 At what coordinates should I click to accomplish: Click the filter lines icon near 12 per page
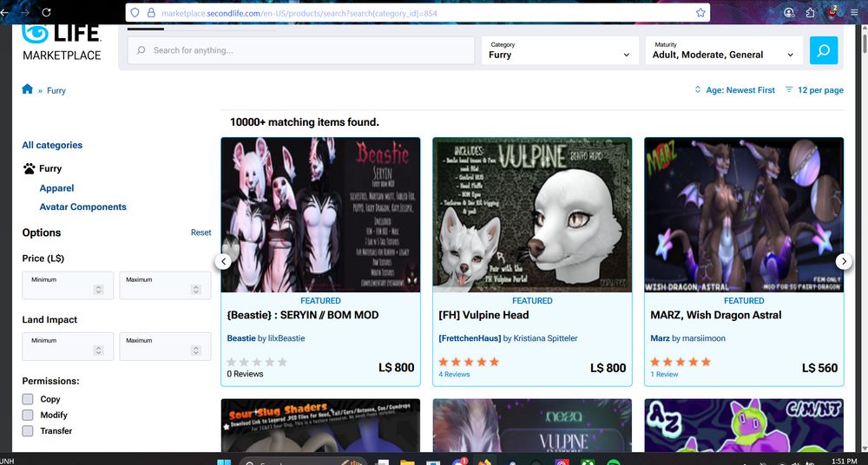point(789,89)
